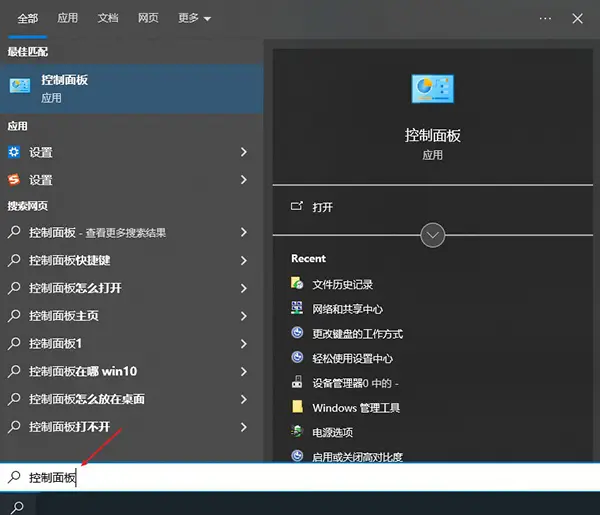The width and height of the screenshot is (600, 515).
Task: Expand arrow for 控制面板快捷键
Action: point(244,261)
